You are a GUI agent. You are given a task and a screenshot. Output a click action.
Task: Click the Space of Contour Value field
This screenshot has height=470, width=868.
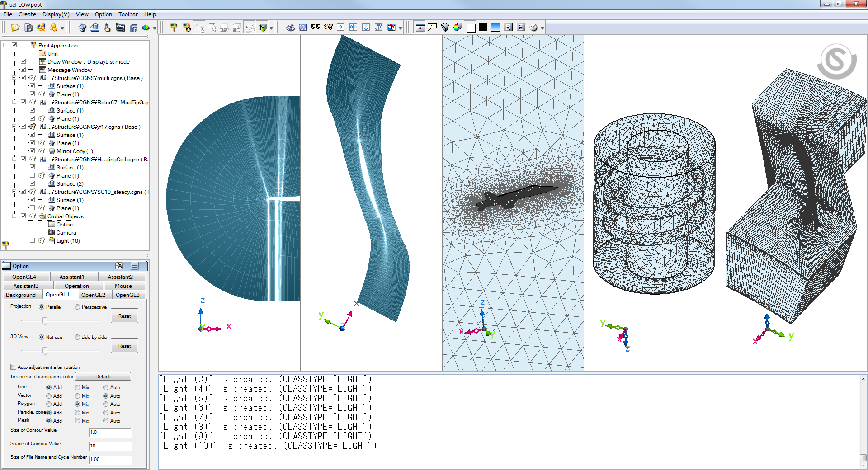pyautogui.click(x=110, y=446)
